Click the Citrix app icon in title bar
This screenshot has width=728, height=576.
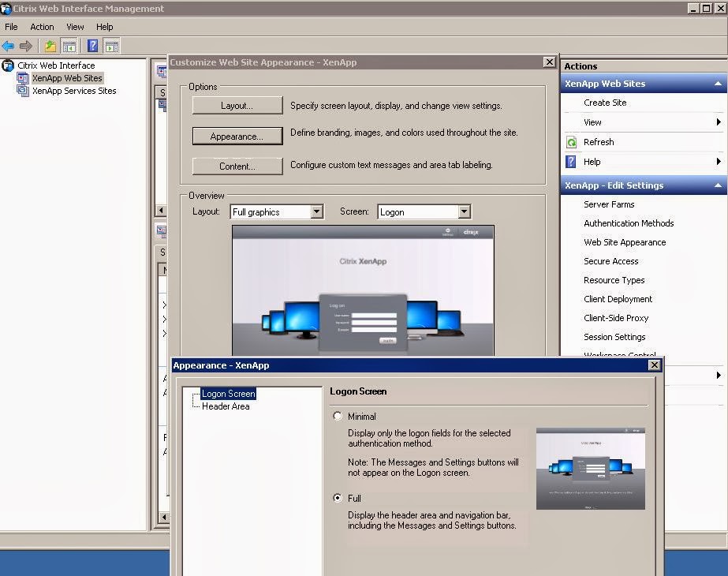click(6, 9)
